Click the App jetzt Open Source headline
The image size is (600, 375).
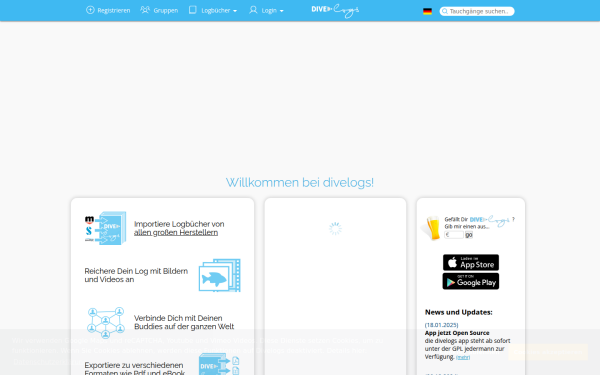coord(457,333)
